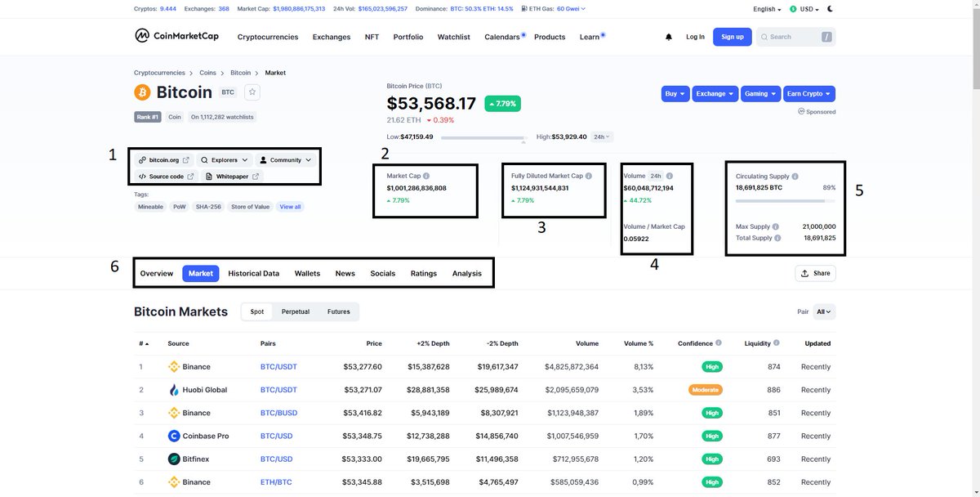Toggle dark mode with the moon icon
Screen dimensions: 980x497
(x=831, y=9)
